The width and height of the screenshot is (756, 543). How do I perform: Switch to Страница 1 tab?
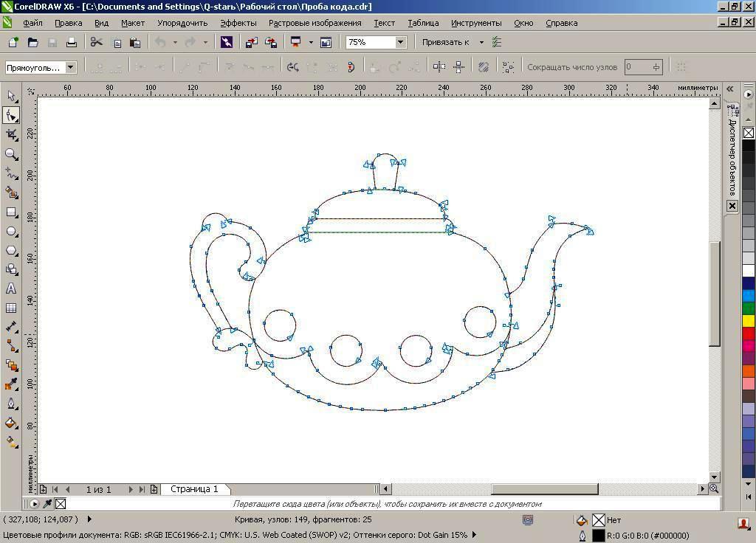(194, 489)
